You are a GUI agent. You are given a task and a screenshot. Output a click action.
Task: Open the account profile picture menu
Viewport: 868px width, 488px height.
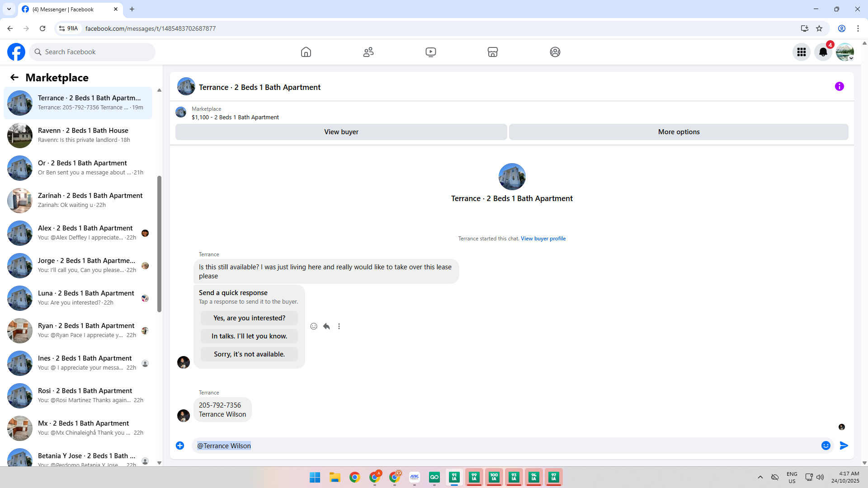pos(845,52)
